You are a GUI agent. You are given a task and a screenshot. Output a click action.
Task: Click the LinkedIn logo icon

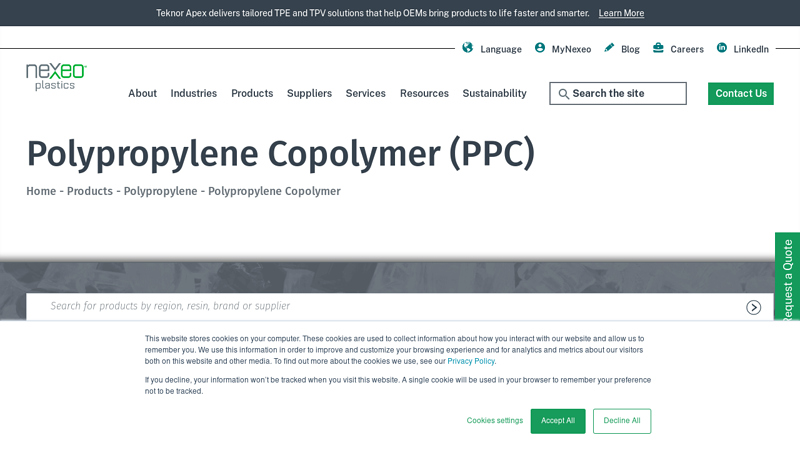click(x=721, y=47)
